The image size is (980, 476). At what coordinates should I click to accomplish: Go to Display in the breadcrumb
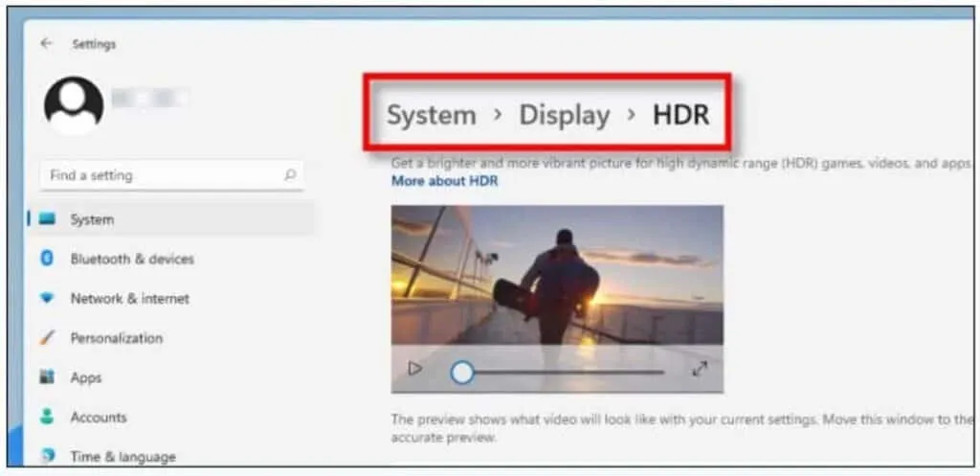pyautogui.click(x=564, y=116)
